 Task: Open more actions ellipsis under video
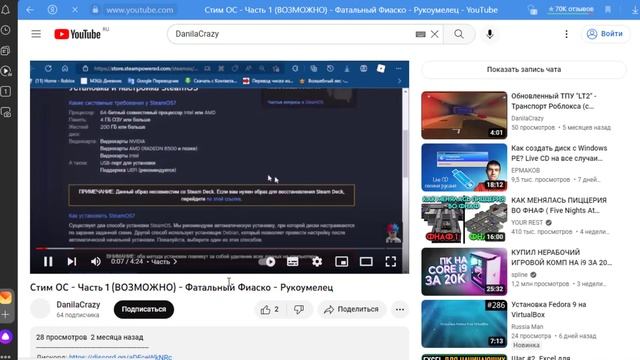coord(400,310)
